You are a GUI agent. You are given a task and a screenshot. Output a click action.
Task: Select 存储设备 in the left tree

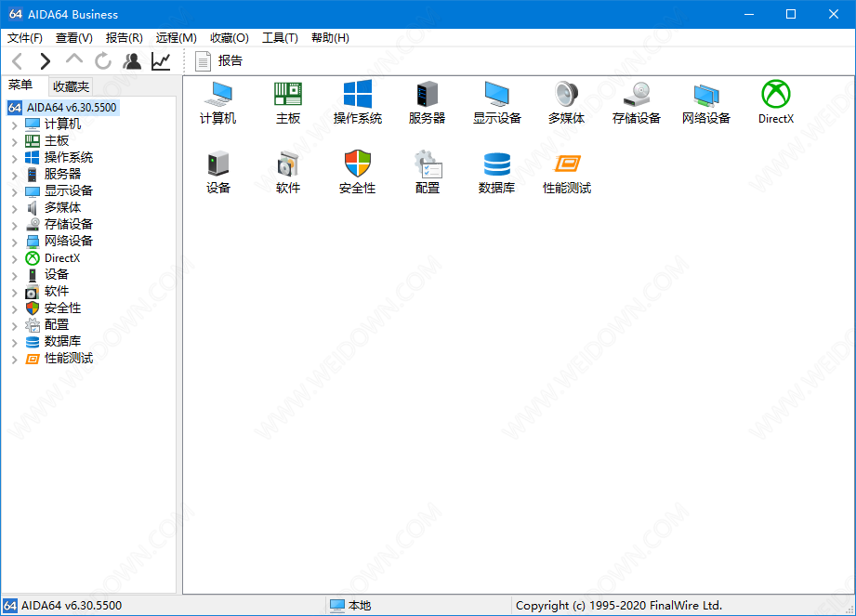(x=69, y=224)
